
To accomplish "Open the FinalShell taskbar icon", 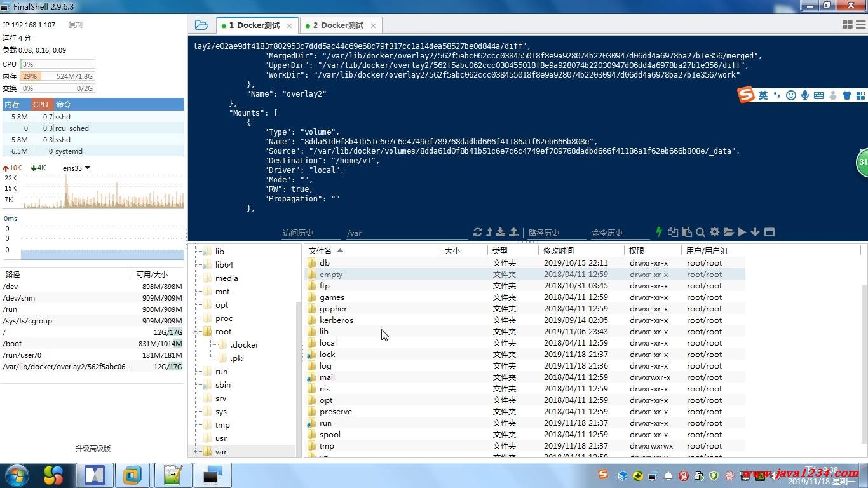I will tap(213, 475).
